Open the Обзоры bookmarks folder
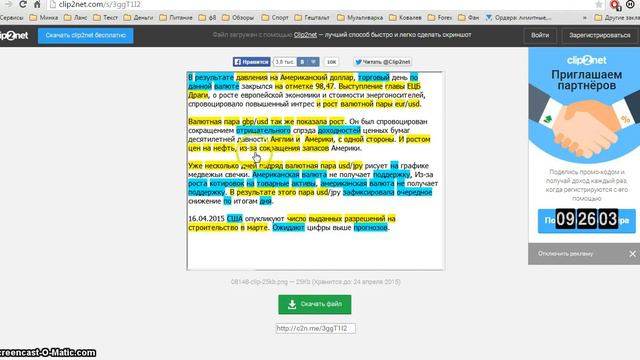This screenshot has height=360, width=640. [x=238, y=18]
